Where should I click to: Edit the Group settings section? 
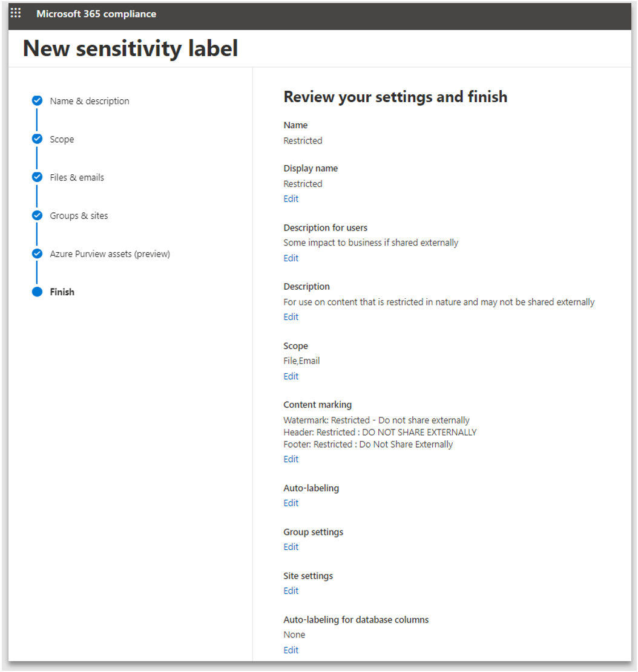291,546
